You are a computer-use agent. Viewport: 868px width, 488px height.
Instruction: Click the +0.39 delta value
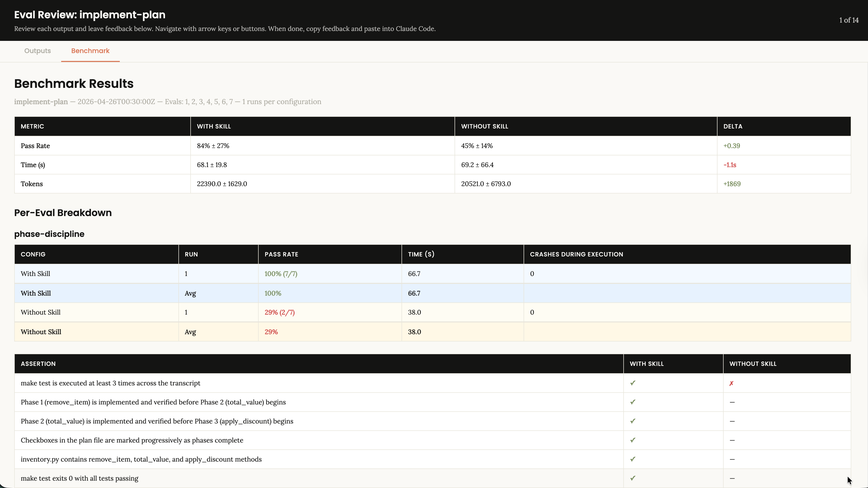coord(731,145)
